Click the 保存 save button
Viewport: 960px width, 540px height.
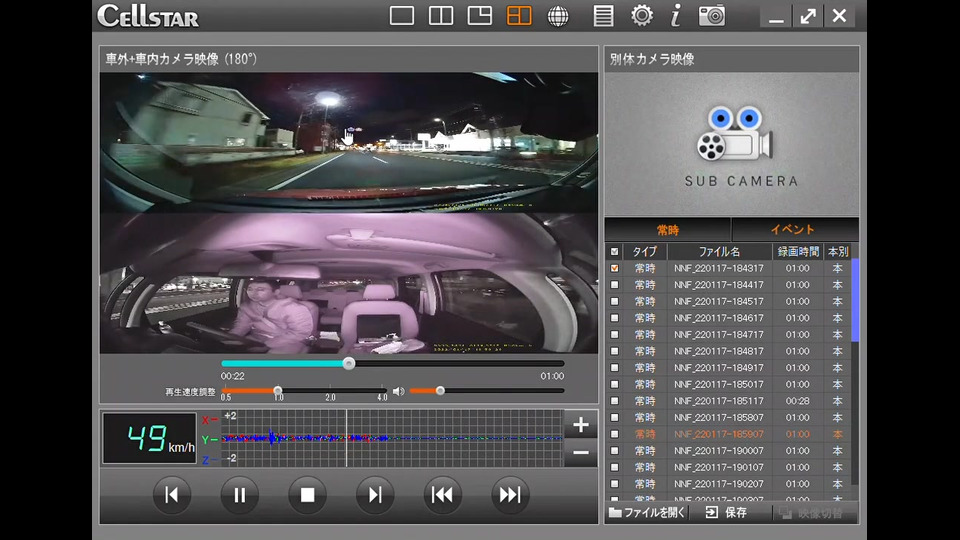tap(727, 512)
